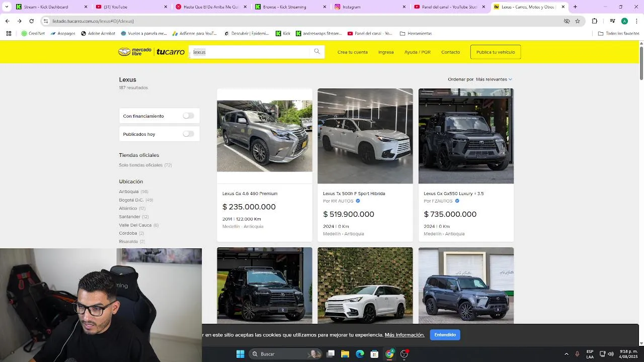
Task: Close the Stream - Kick Dashboard tab
Action: tap(86, 7)
